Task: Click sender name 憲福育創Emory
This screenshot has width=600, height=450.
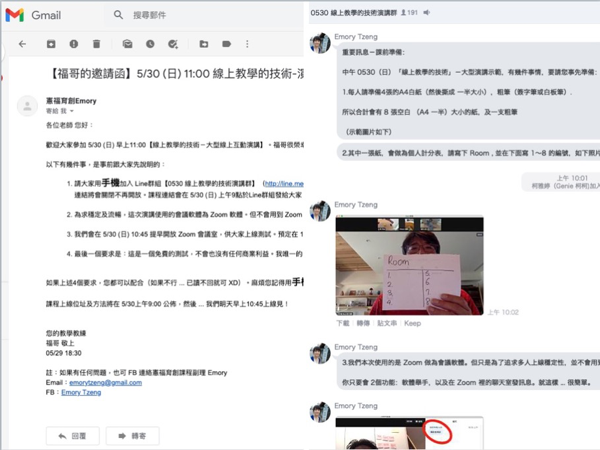Action: pyautogui.click(x=71, y=101)
